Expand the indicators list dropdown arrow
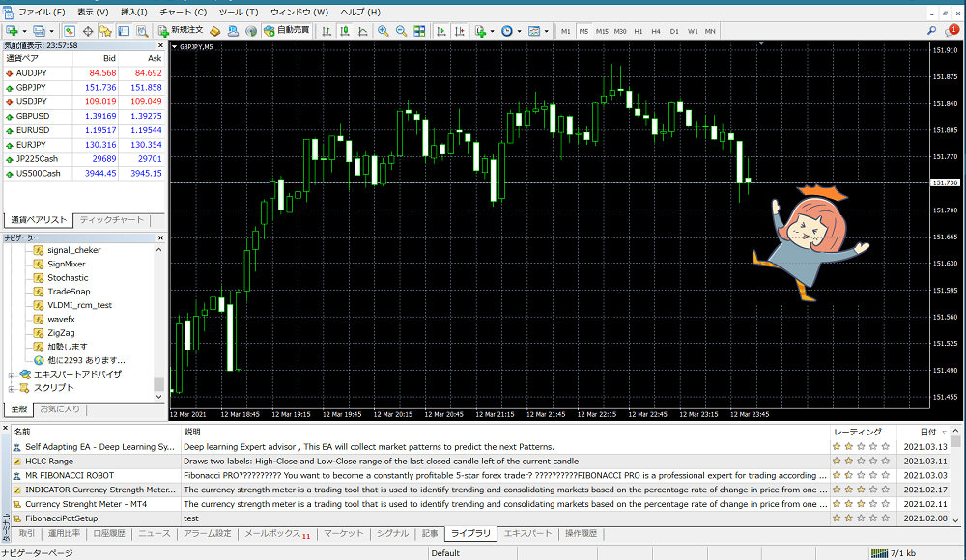966x560 pixels. coord(492,32)
